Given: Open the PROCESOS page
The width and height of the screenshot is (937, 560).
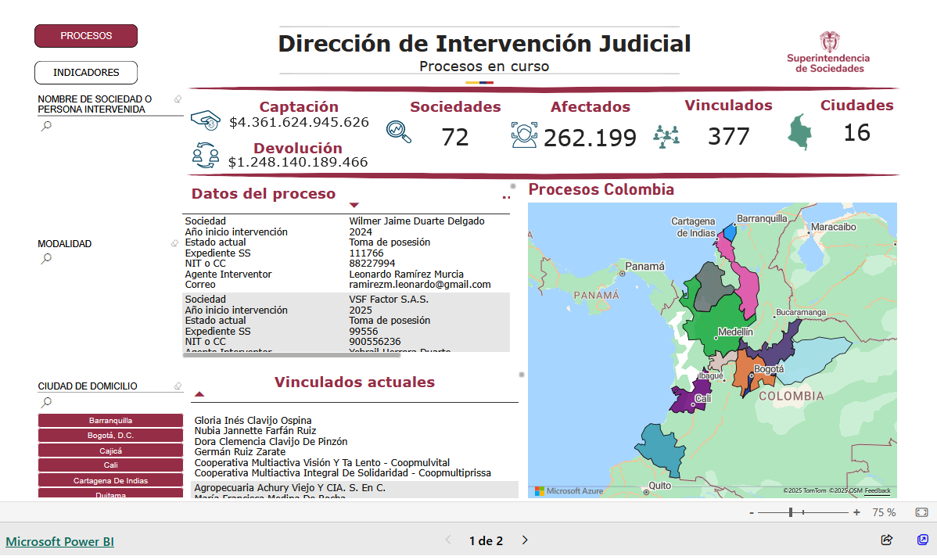Looking at the screenshot, I should (86, 36).
